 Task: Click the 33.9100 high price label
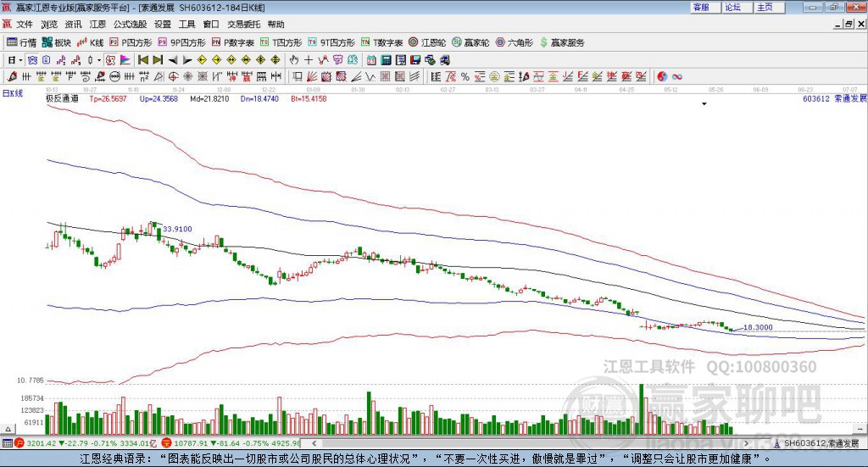click(x=177, y=229)
